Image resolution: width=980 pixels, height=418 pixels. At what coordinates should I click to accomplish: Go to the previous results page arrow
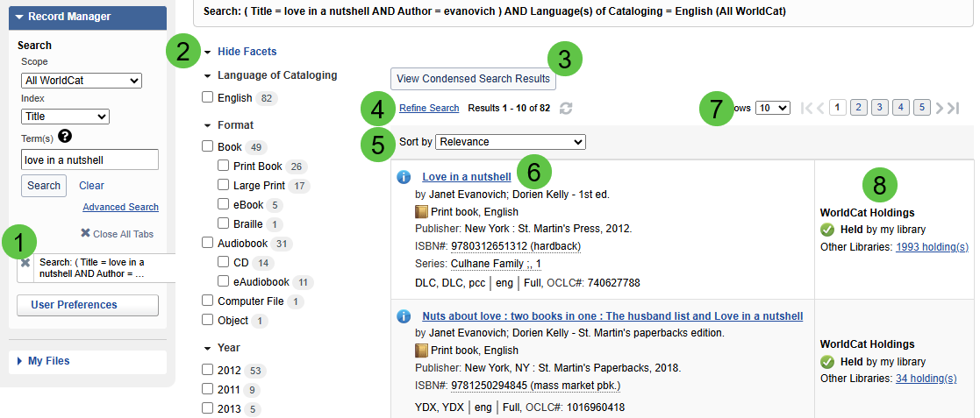[x=820, y=108]
